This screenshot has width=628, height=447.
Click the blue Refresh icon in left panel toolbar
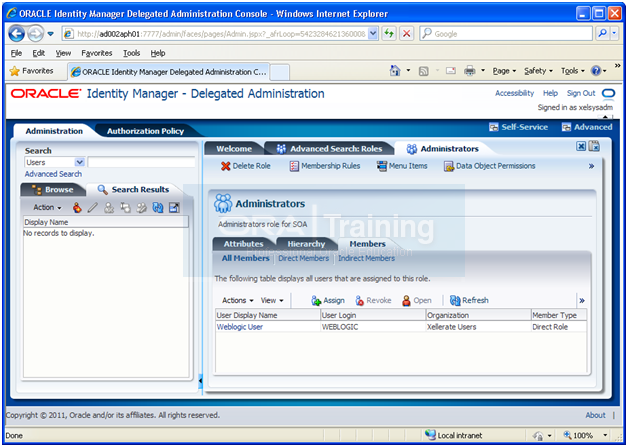[x=158, y=207]
